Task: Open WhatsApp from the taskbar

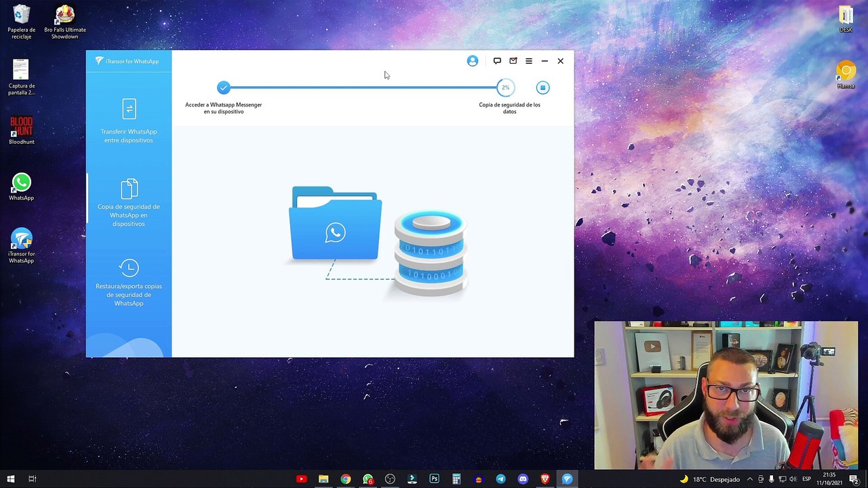Action: click(x=368, y=479)
